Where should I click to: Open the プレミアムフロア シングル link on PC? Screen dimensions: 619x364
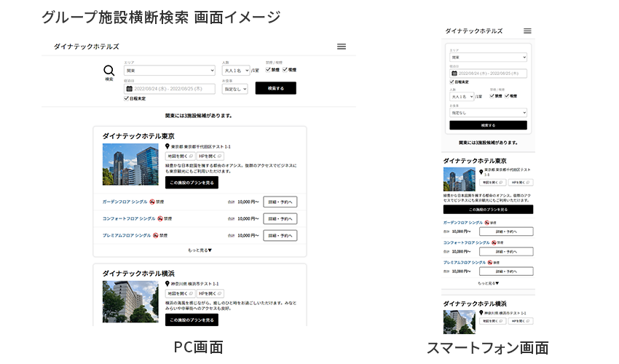127,236
